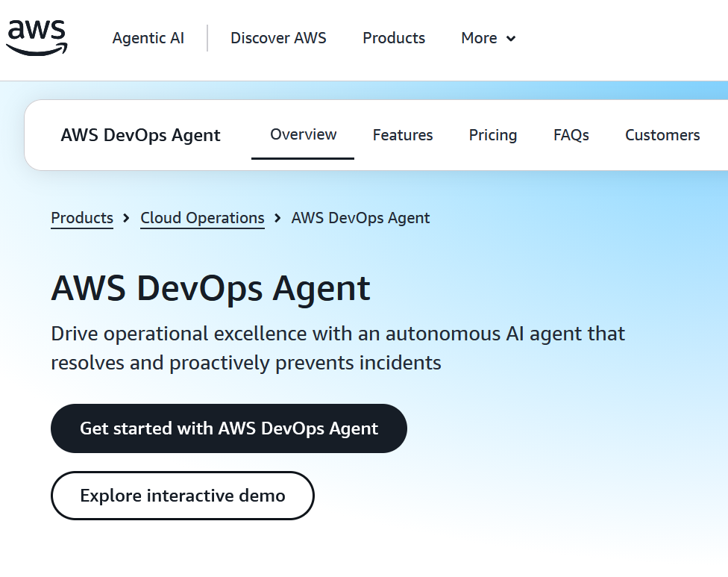This screenshot has height=577, width=728.
Task: Open Agentic AI in top navigation
Action: [x=148, y=38]
